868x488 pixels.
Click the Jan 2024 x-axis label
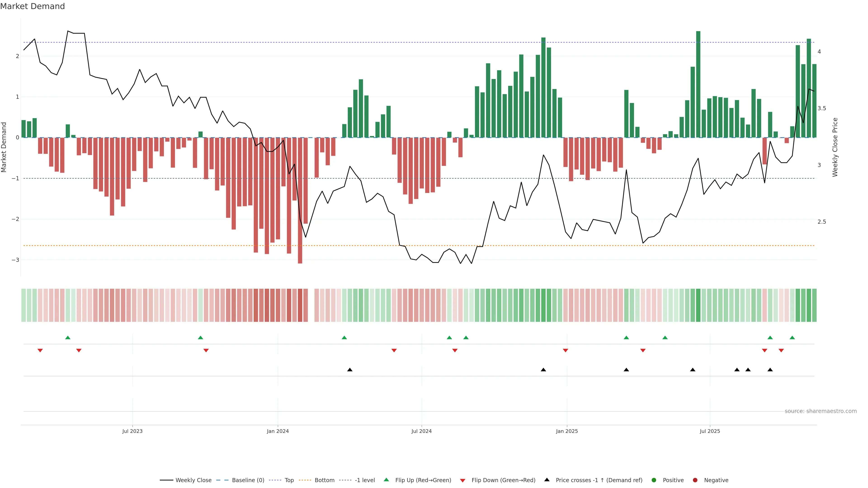coord(278,432)
